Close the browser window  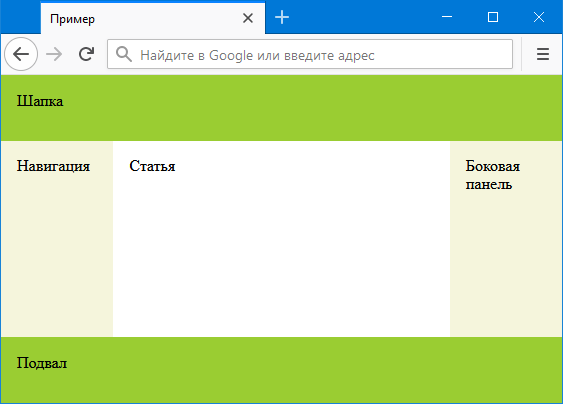(x=539, y=17)
